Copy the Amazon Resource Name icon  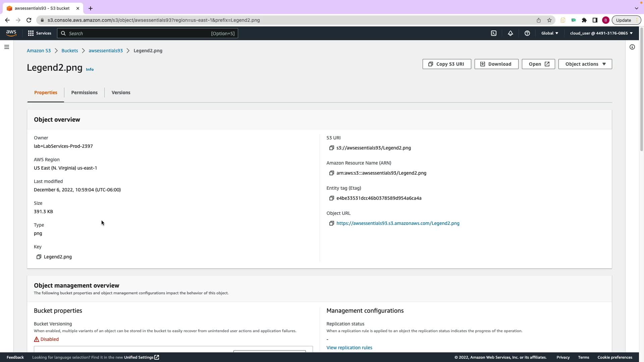(331, 173)
